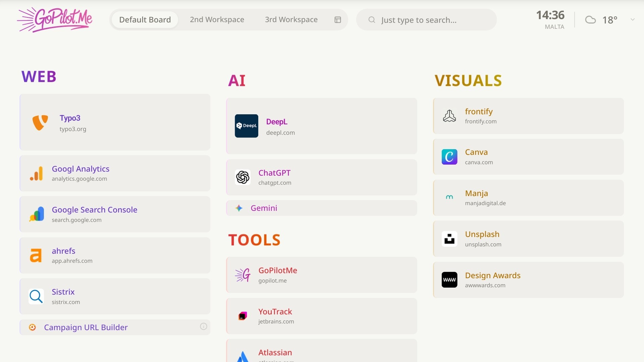The height and width of the screenshot is (362, 644).
Task: Click the Unsplash camera icon
Action: click(x=449, y=238)
